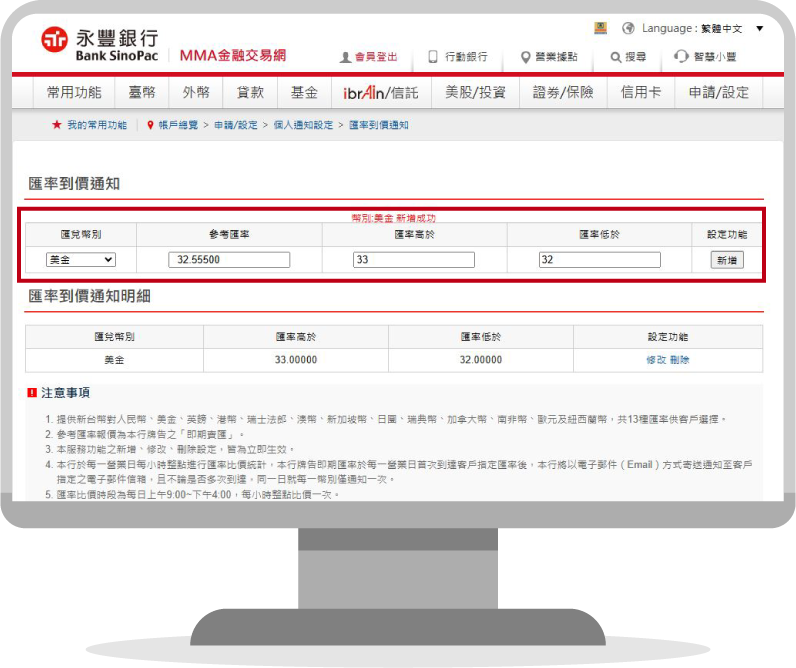Click the search magnifier icon
The height and width of the screenshot is (668, 796).
tap(615, 57)
